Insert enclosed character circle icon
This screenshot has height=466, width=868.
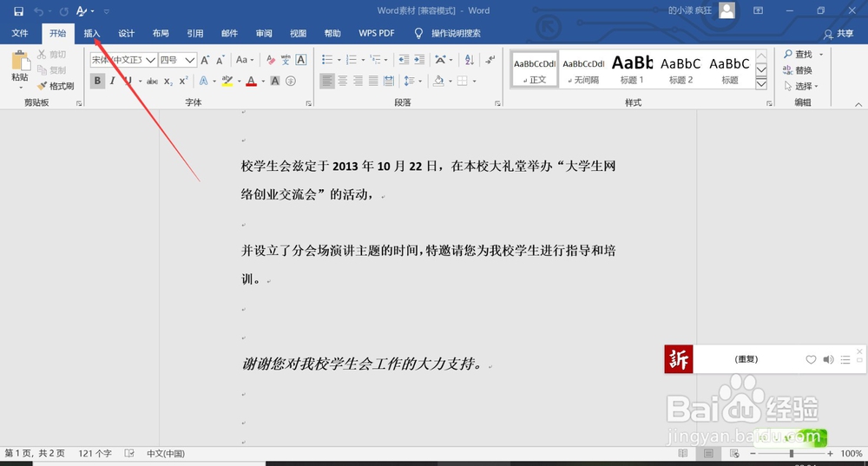click(x=291, y=82)
